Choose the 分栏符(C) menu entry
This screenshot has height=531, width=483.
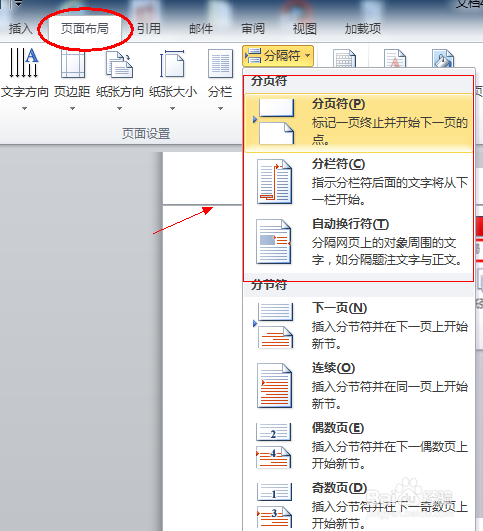358,182
